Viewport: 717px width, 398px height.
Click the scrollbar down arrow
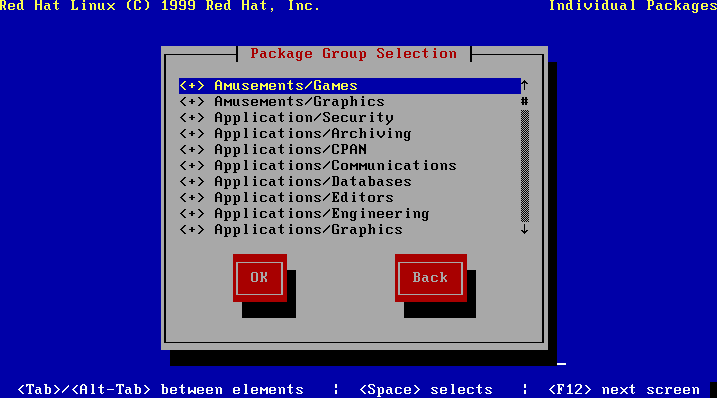click(x=524, y=230)
